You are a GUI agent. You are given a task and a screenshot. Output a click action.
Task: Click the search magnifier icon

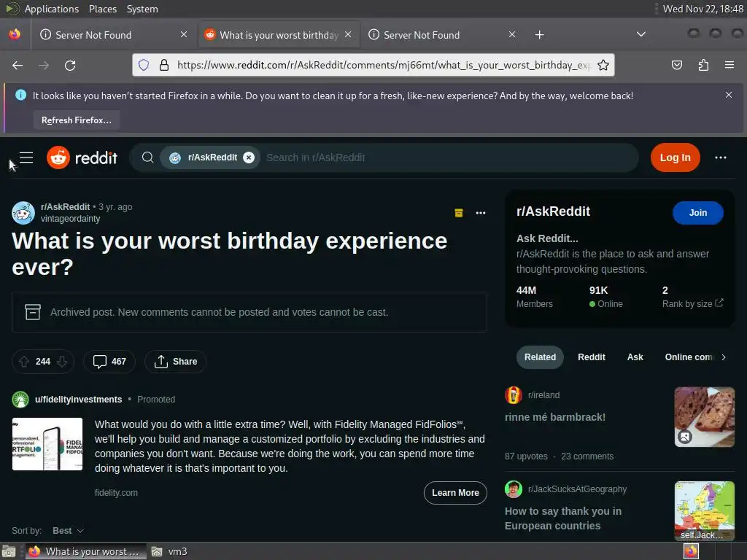[x=147, y=157]
